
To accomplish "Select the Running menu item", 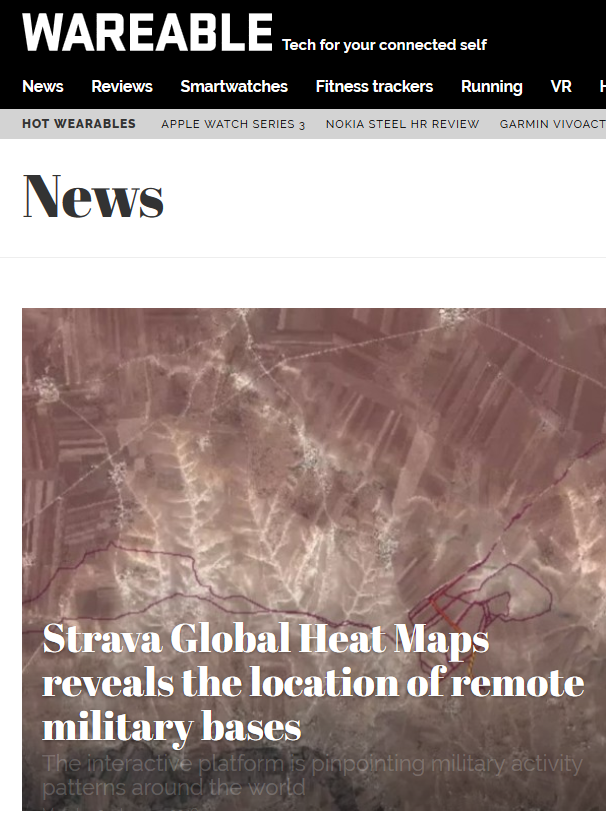I will (x=491, y=87).
